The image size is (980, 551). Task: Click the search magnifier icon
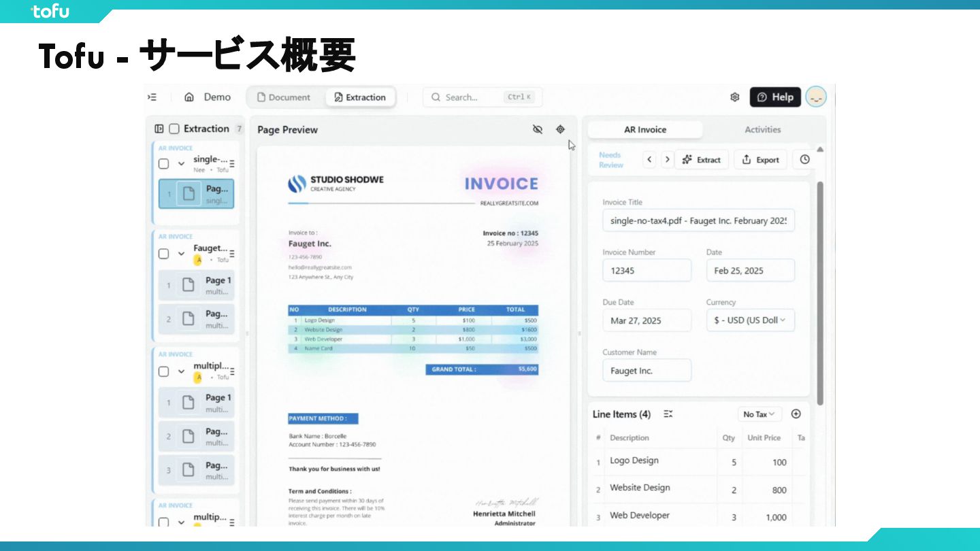coord(436,97)
